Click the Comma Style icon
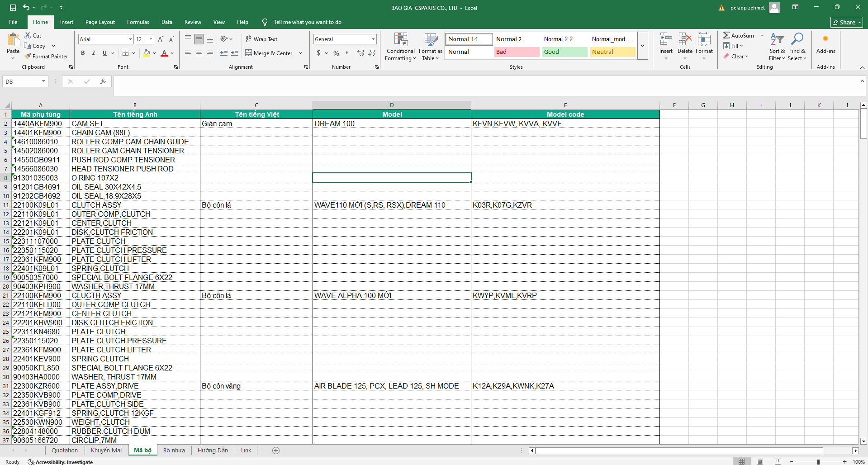868x465 pixels. click(x=347, y=53)
